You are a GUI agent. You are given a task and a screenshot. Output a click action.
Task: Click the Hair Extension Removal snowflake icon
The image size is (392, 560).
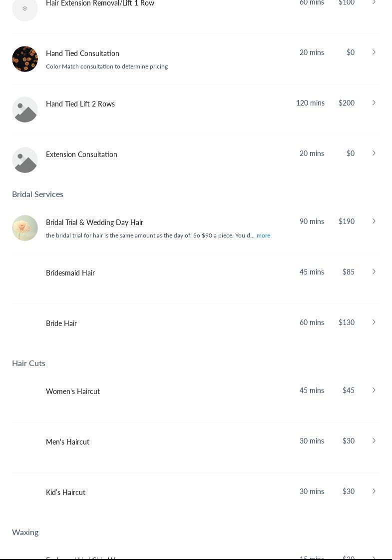(x=25, y=8)
